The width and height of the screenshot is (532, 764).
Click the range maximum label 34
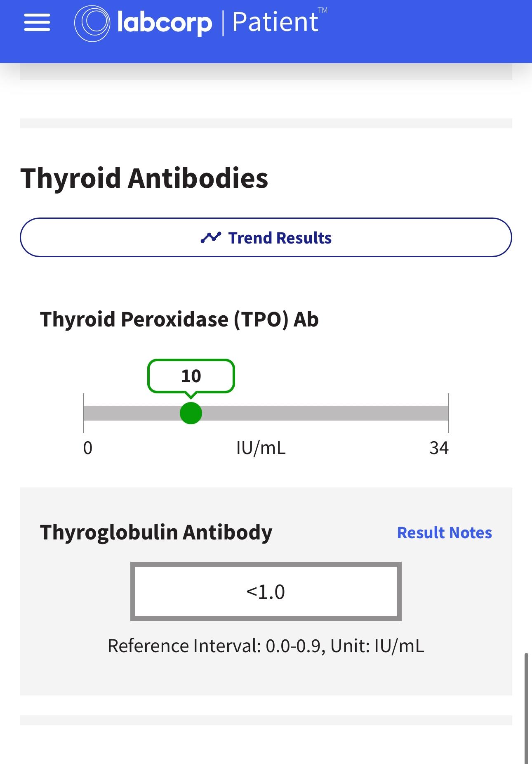click(439, 448)
